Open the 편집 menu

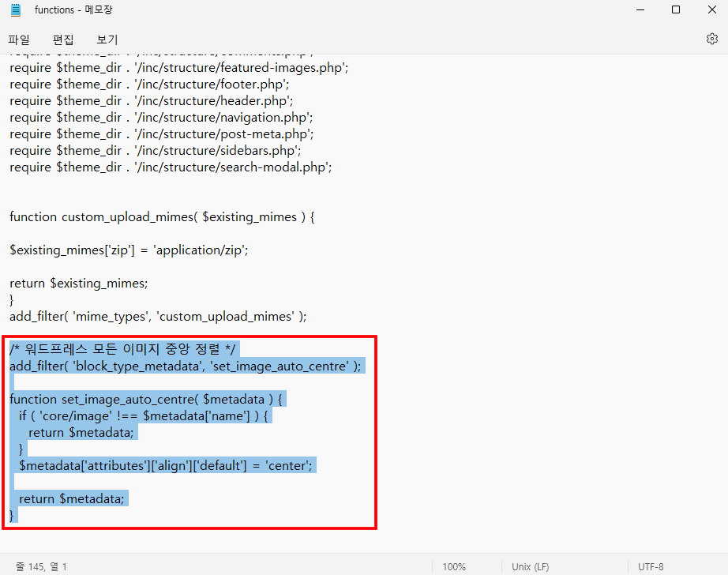click(63, 39)
